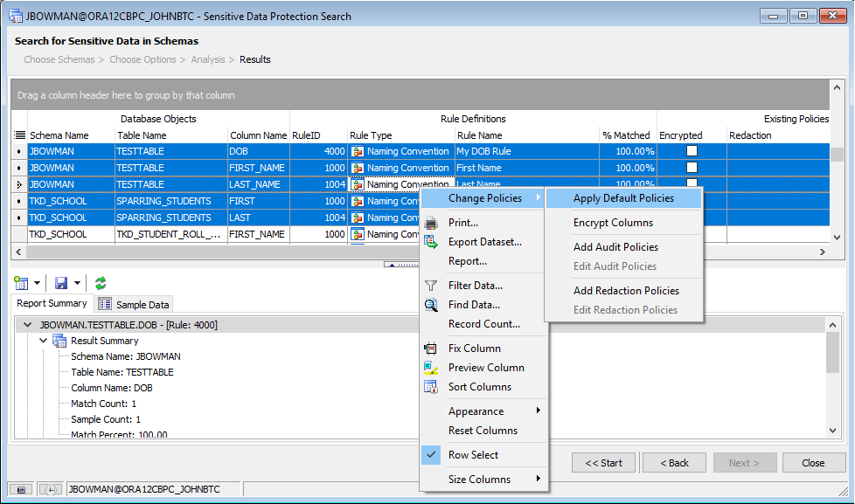
Task: Click the first status bar icon
Action: 21,489
